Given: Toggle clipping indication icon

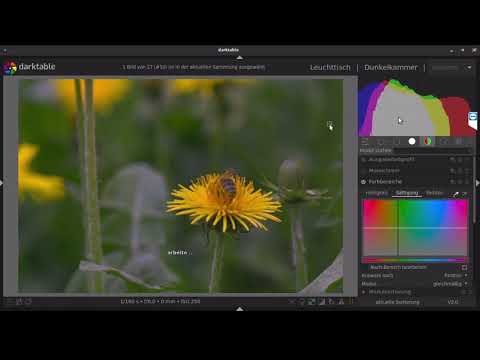Looking at the screenshot, I should (x=322, y=302).
